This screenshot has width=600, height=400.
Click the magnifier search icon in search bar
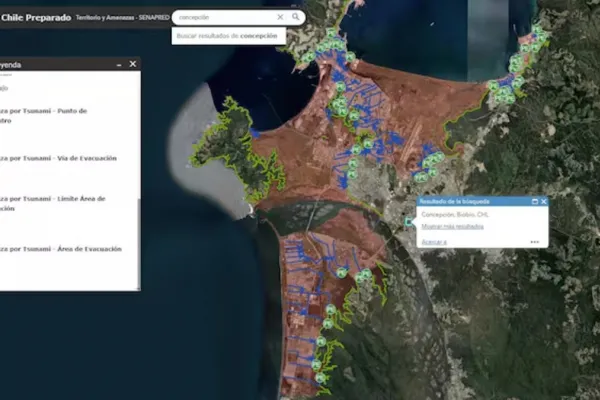(295, 17)
